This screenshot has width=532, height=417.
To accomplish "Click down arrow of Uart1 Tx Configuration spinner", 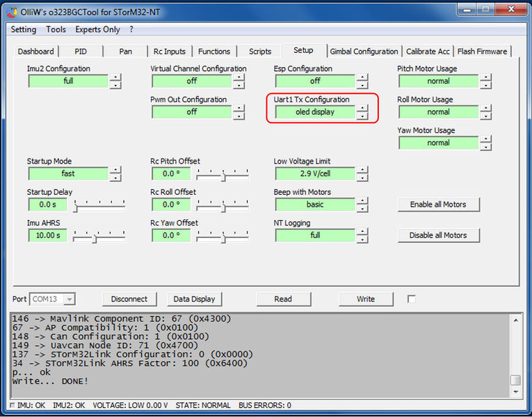I will (x=362, y=116).
